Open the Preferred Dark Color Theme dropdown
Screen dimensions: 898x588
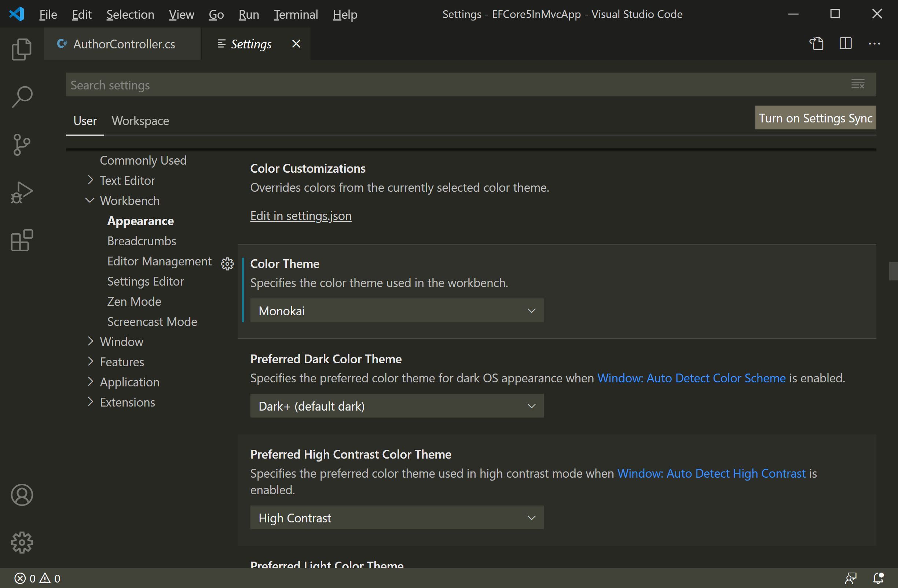click(x=396, y=406)
